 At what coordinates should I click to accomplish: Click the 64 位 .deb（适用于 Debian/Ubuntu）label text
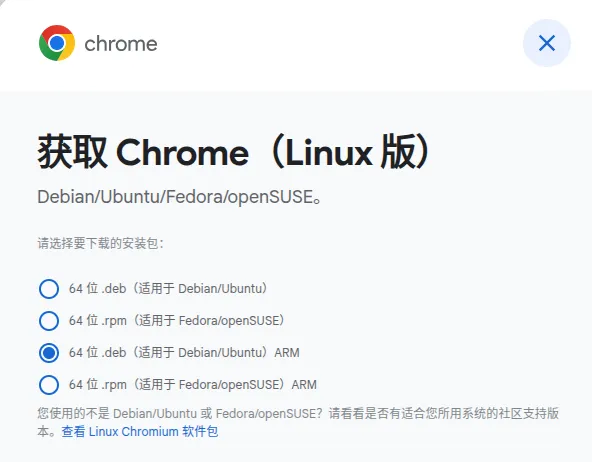168,289
